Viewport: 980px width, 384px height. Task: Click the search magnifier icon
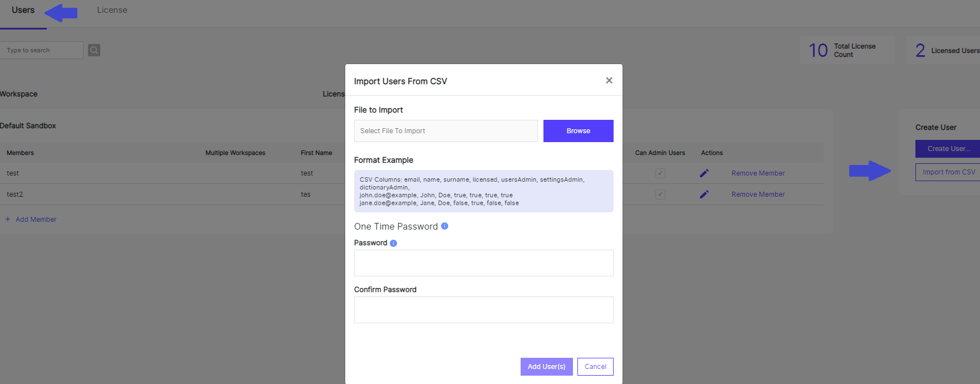point(94,50)
